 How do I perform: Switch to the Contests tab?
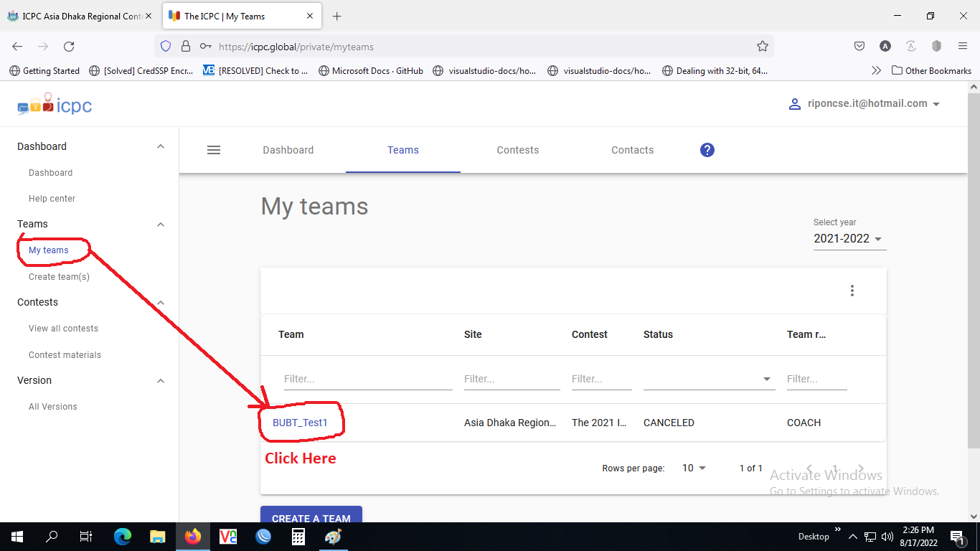click(517, 150)
